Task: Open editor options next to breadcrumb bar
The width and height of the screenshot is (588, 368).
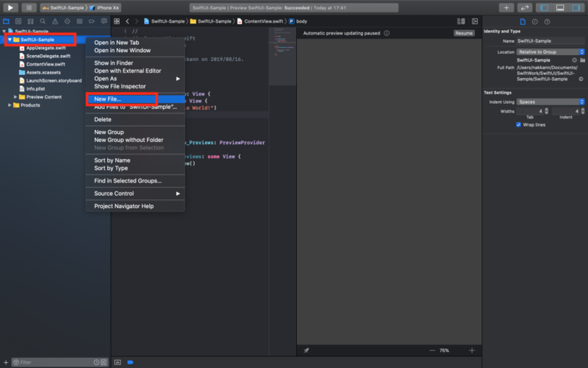Action: (x=461, y=21)
